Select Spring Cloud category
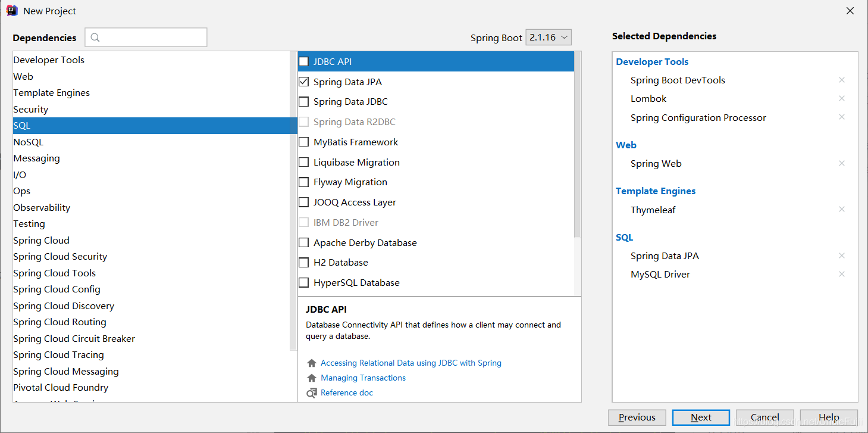 151,240
